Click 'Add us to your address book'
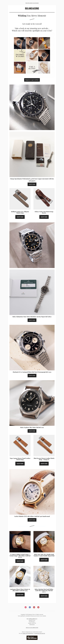Screen dimensions: 64x644 click(x=32, y=628)
